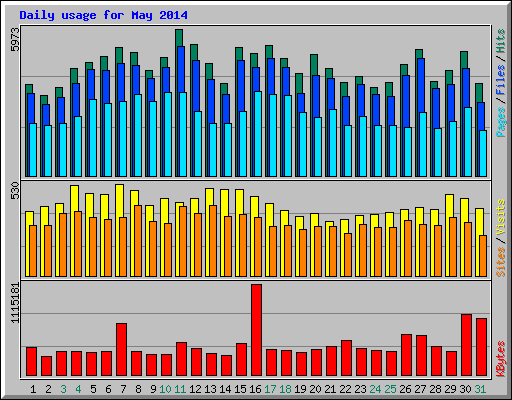Click day label 2 on the x-axis
Screen dimensions: 512x400
pos(48,389)
